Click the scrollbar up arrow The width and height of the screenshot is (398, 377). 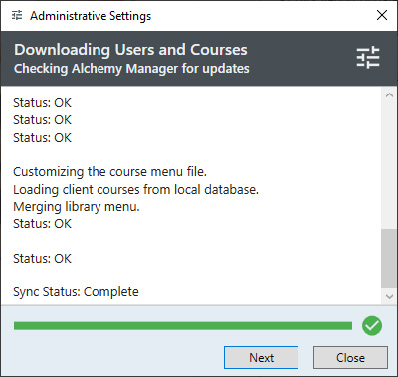click(389, 95)
